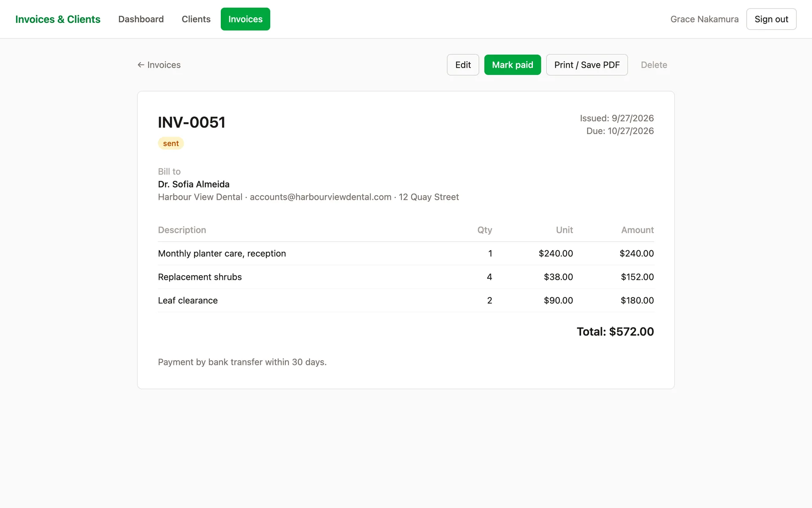Viewport: 812px width, 508px height.
Task: Click the Grace Nakamura user name
Action: point(705,19)
